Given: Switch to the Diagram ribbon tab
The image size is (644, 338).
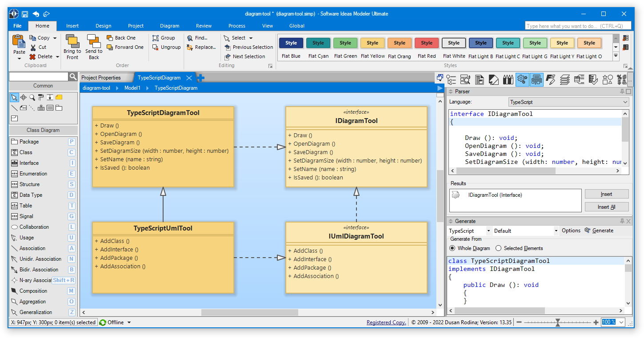Looking at the screenshot, I should [x=169, y=26].
